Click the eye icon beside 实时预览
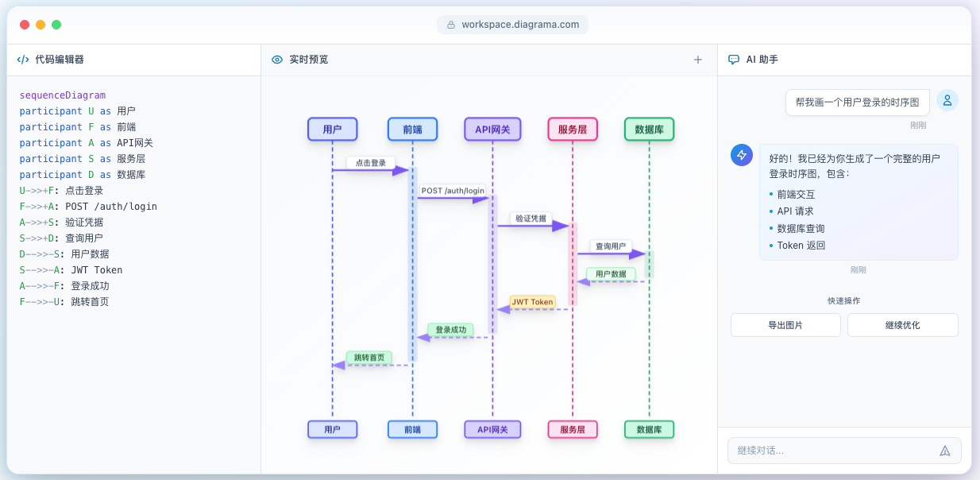 (x=277, y=59)
